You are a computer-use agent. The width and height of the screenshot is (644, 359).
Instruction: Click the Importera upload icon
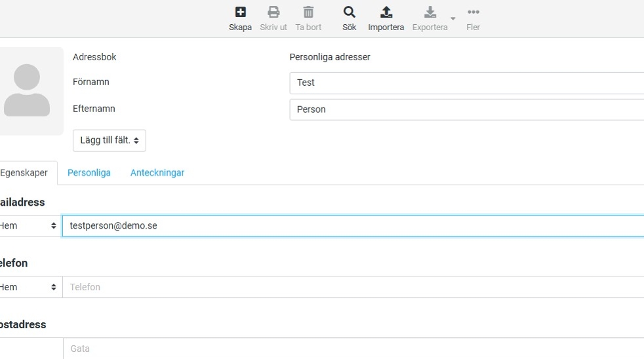click(386, 12)
